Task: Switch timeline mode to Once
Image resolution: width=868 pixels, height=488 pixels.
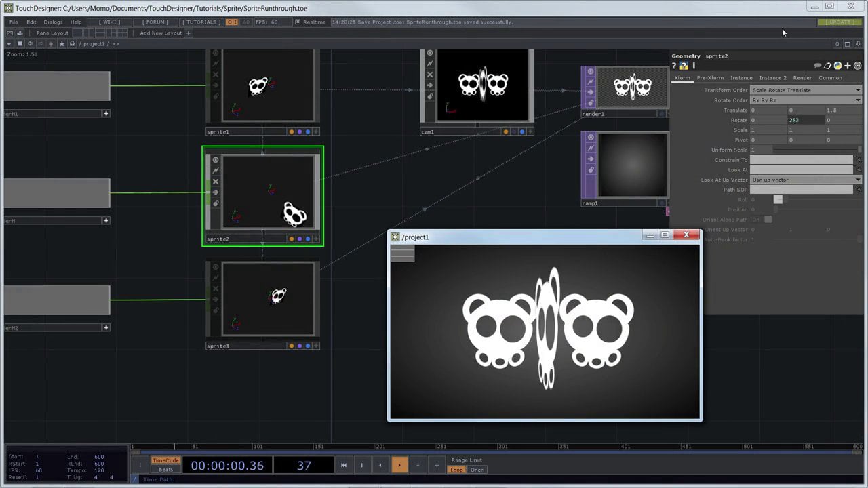Action: 477,470
